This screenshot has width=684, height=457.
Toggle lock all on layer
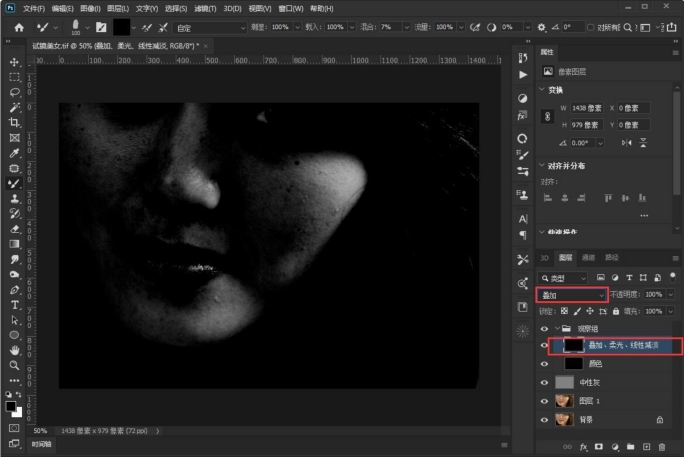(616, 311)
